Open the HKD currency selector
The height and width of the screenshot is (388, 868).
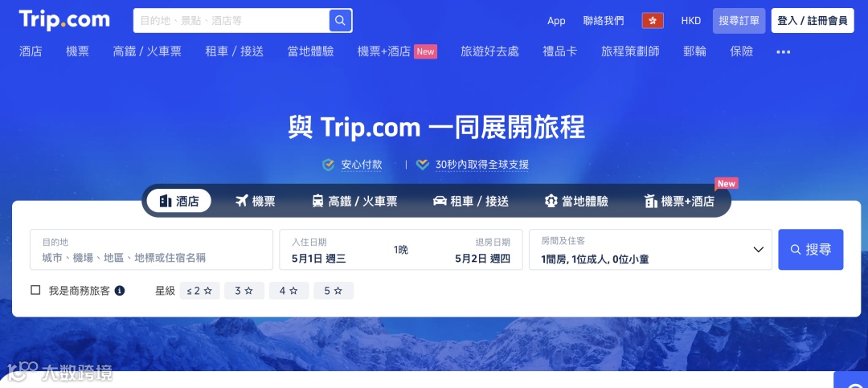691,21
